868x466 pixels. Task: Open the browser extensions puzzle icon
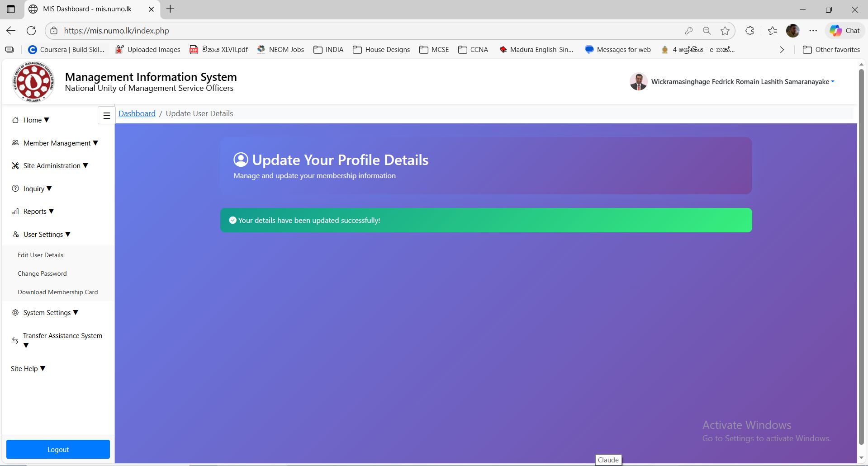[x=749, y=31]
